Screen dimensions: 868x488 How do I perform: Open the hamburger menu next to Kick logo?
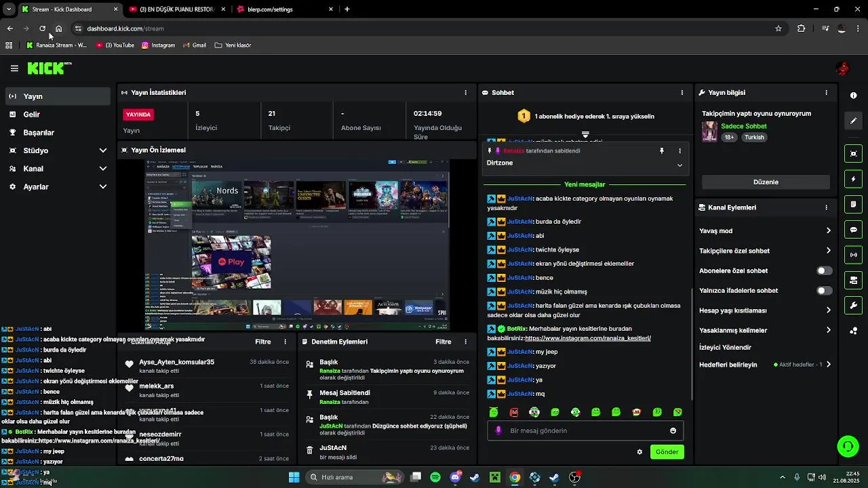pos(14,68)
